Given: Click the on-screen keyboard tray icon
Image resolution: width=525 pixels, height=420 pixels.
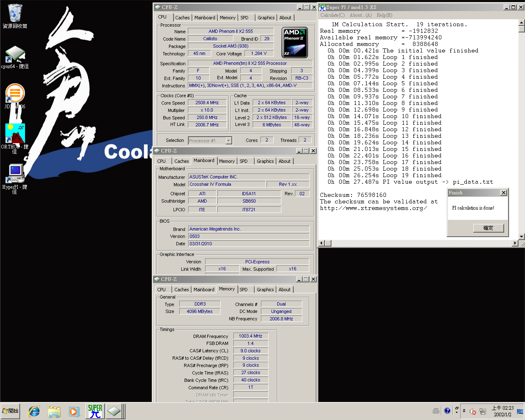Looking at the screenshot, I should [x=436, y=411].
